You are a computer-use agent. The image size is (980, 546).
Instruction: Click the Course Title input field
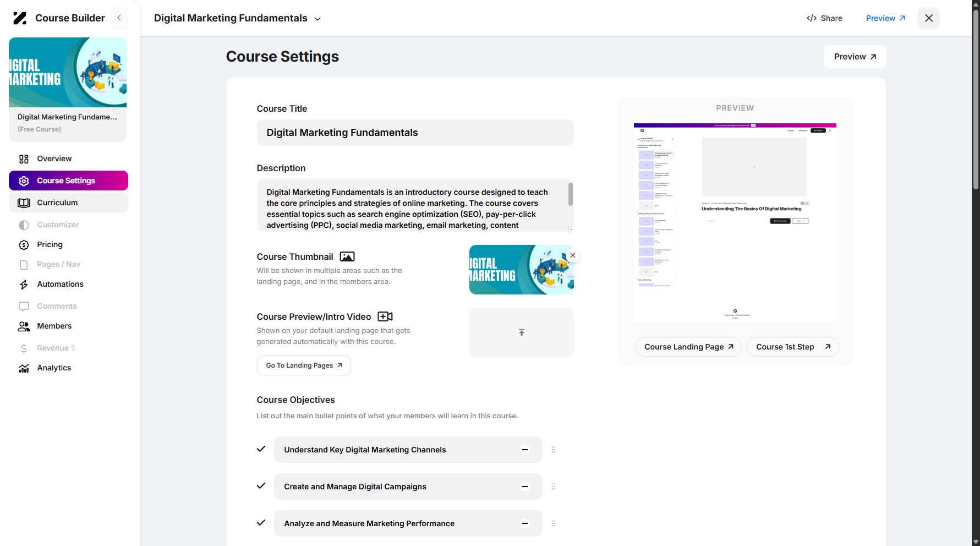click(x=415, y=133)
